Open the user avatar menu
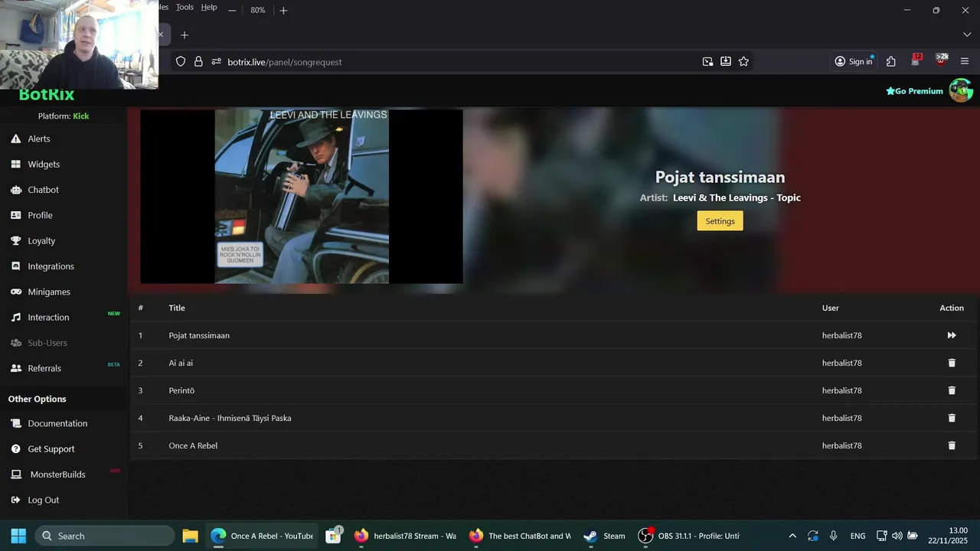Screen dimensions: 980x551 pyautogui.click(x=961, y=90)
